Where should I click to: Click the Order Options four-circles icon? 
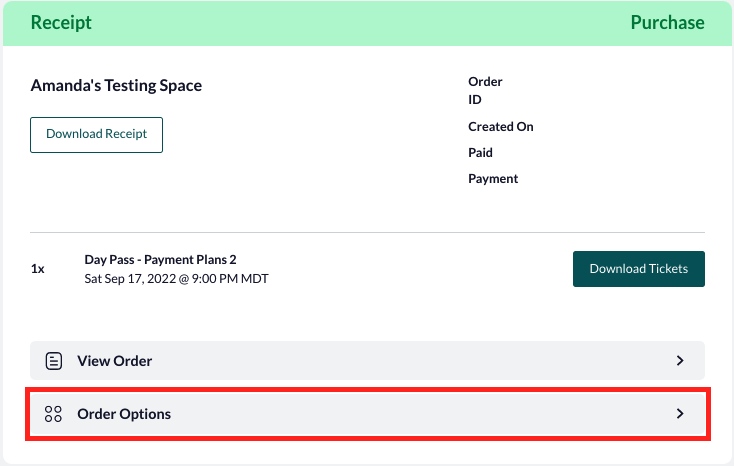(x=53, y=414)
